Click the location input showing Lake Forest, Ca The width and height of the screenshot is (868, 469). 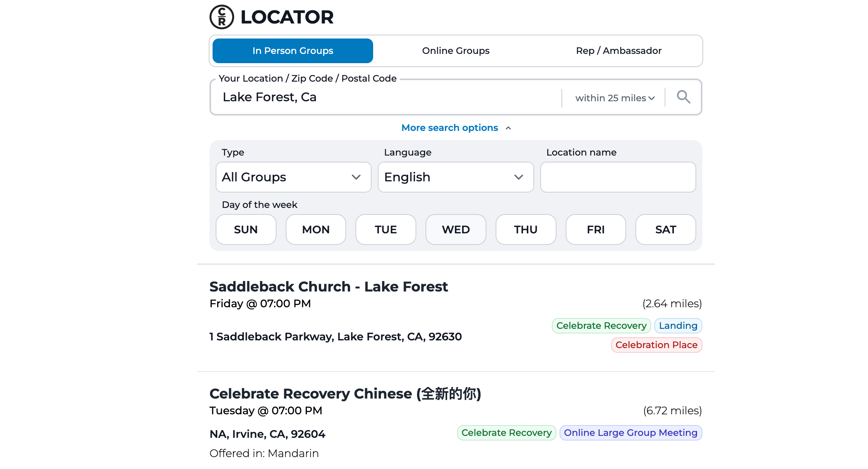pos(386,97)
